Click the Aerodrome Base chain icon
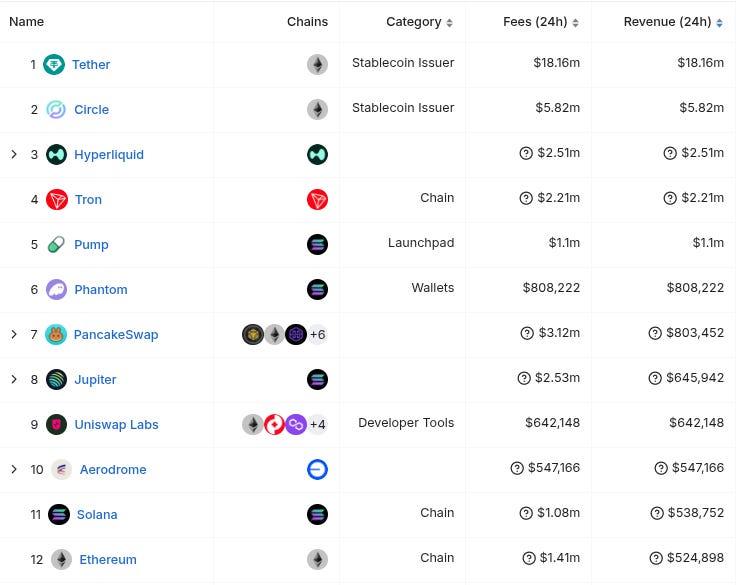Viewport: 736px width, 585px height. coord(317,470)
